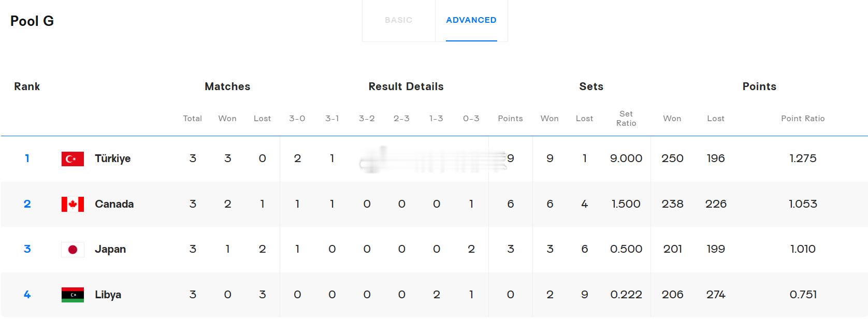Click the Matches group header
868x319 pixels.
[227, 86]
